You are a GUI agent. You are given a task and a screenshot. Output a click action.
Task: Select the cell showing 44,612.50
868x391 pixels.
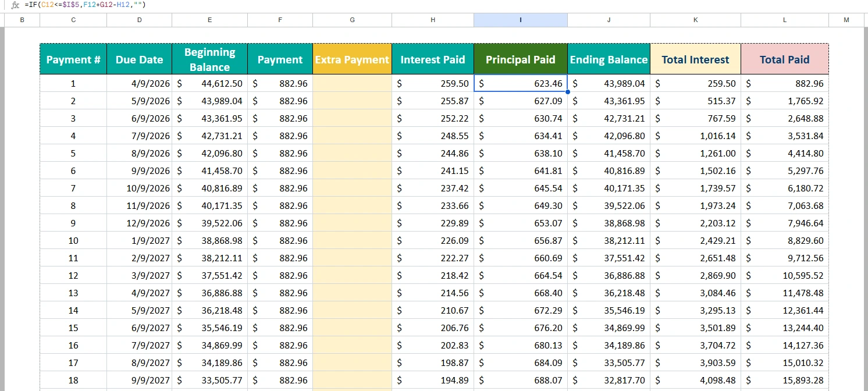click(x=209, y=83)
